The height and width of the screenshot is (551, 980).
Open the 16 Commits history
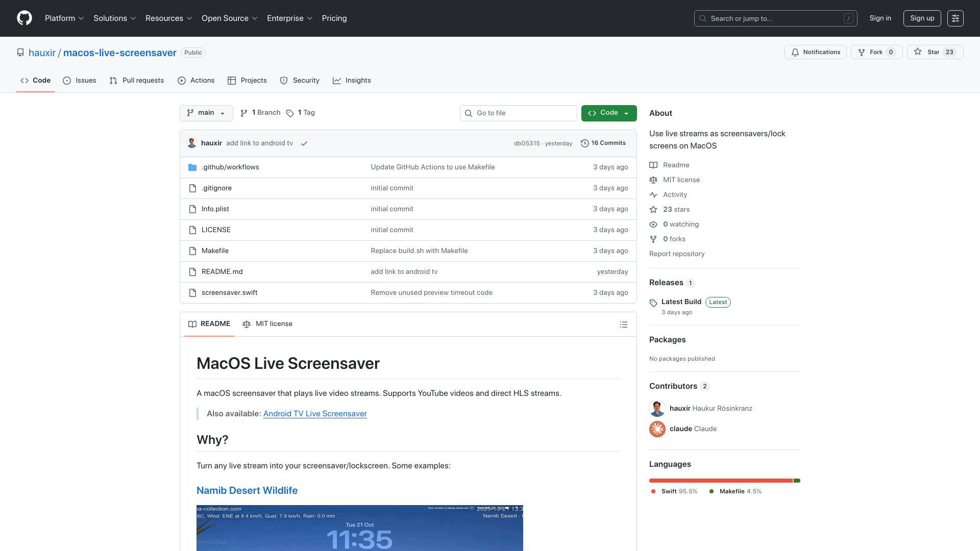[603, 143]
